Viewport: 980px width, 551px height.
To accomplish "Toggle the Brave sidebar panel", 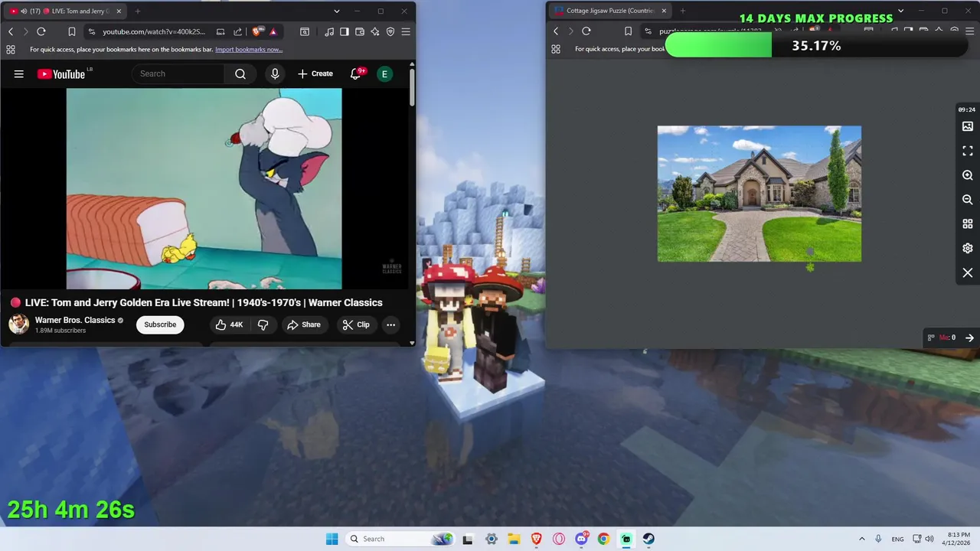I will [x=344, y=31].
